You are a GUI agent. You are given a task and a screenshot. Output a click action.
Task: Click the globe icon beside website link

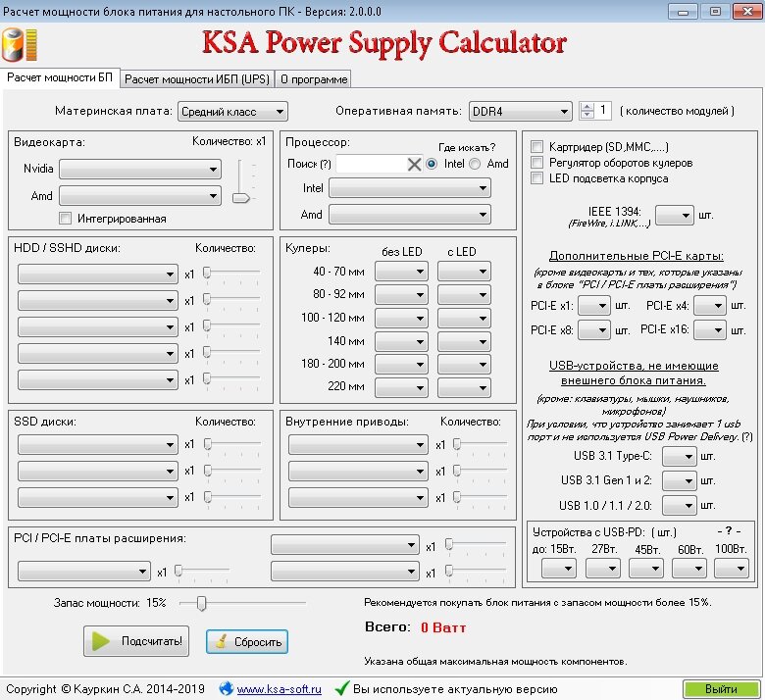point(226,688)
